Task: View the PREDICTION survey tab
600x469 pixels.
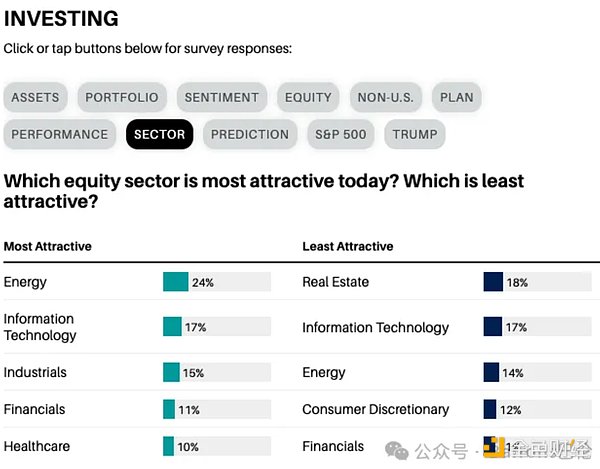Action: click(250, 134)
